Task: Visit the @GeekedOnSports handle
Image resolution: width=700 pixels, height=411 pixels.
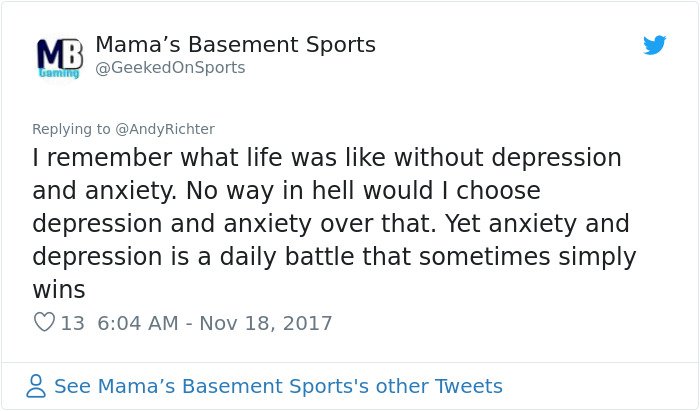Action: (170, 67)
